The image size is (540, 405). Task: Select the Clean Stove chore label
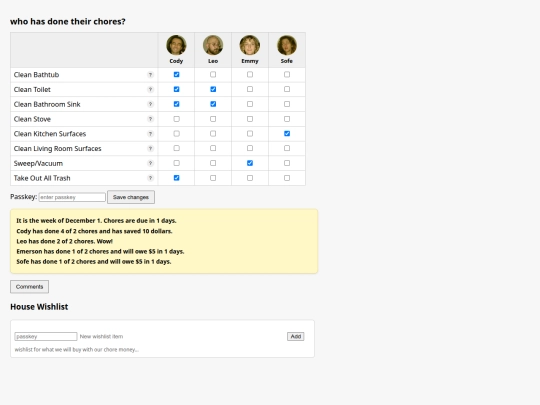tap(32, 119)
